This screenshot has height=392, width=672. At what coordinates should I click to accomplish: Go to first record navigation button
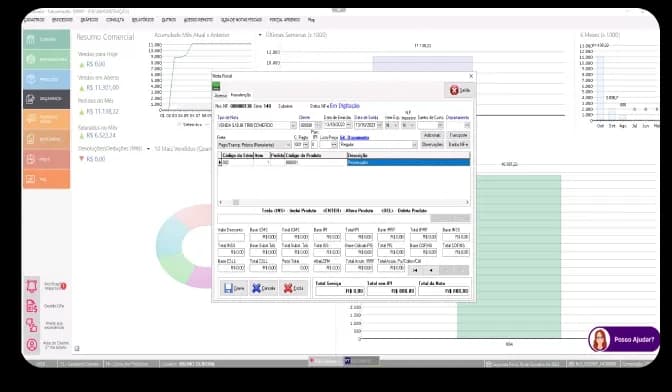pos(415,270)
